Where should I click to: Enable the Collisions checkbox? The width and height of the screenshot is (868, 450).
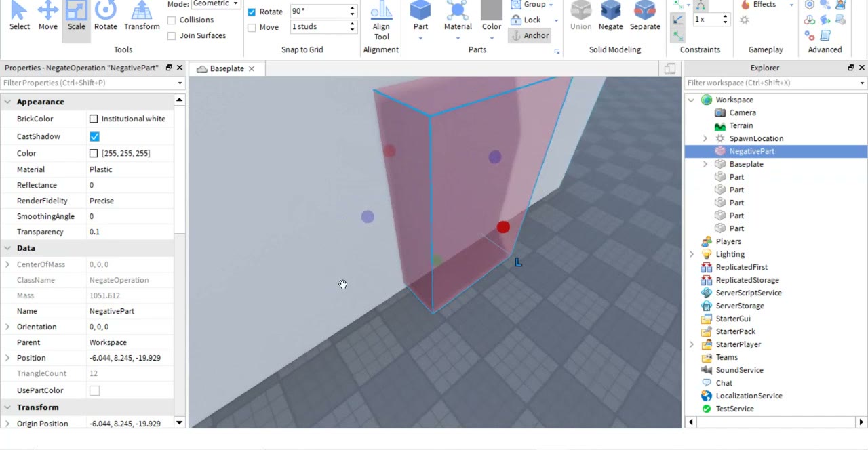coord(172,20)
